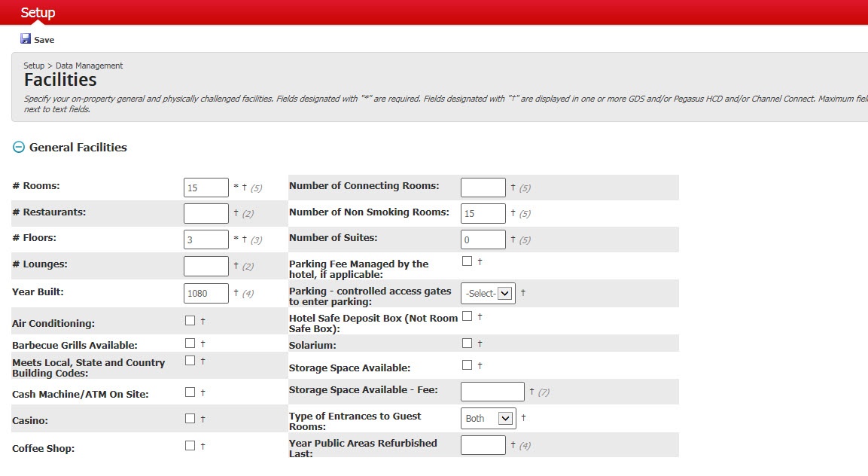868x476 pixels.
Task: Click the 'Coffee Shop:' label
Action: pos(43,448)
